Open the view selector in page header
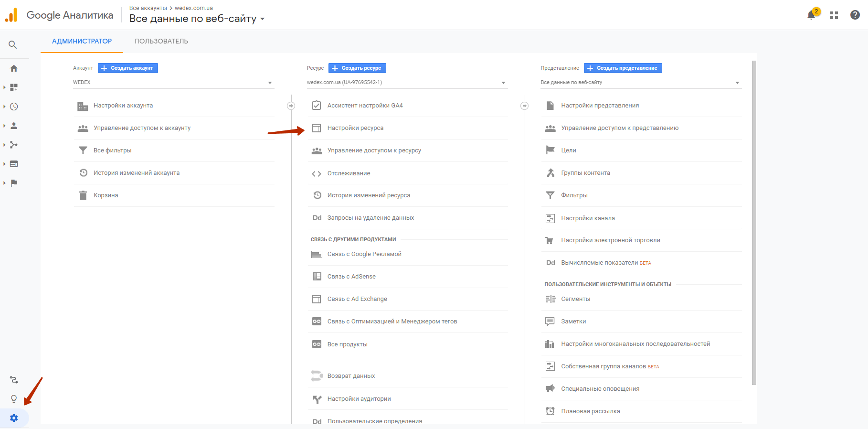The height and width of the screenshot is (429, 868). [x=197, y=19]
